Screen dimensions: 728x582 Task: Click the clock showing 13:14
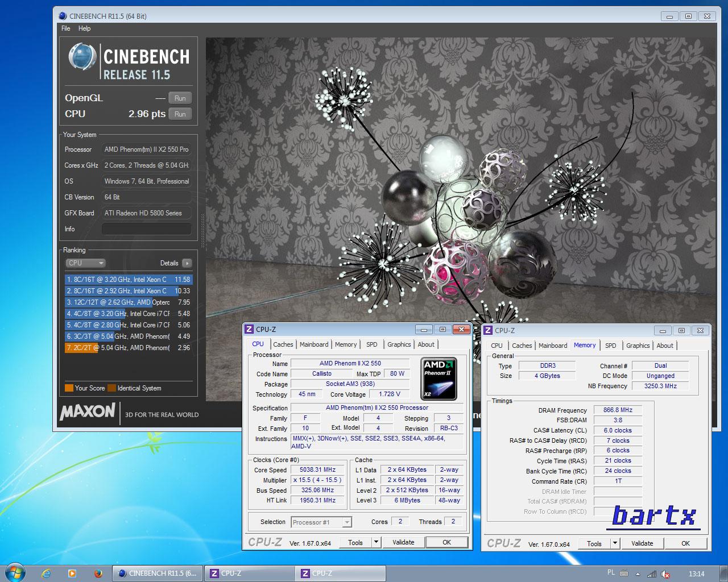point(696,574)
